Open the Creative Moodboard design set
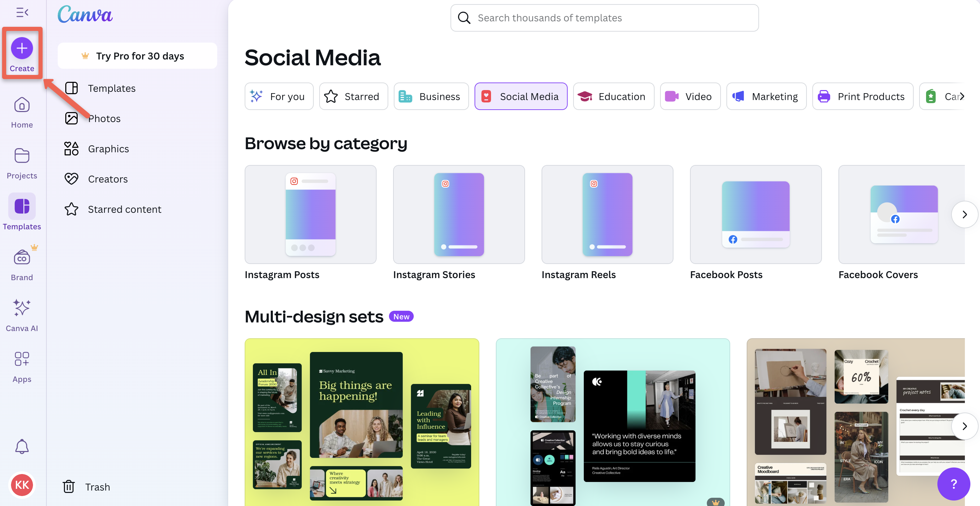The image size is (980, 506). click(856, 422)
